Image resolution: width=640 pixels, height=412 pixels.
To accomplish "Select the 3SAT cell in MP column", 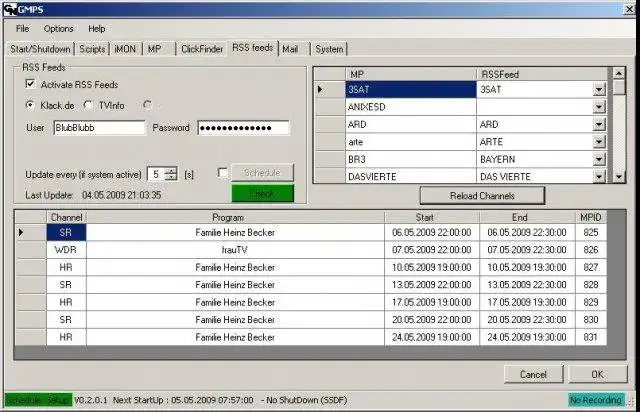I will (411, 89).
